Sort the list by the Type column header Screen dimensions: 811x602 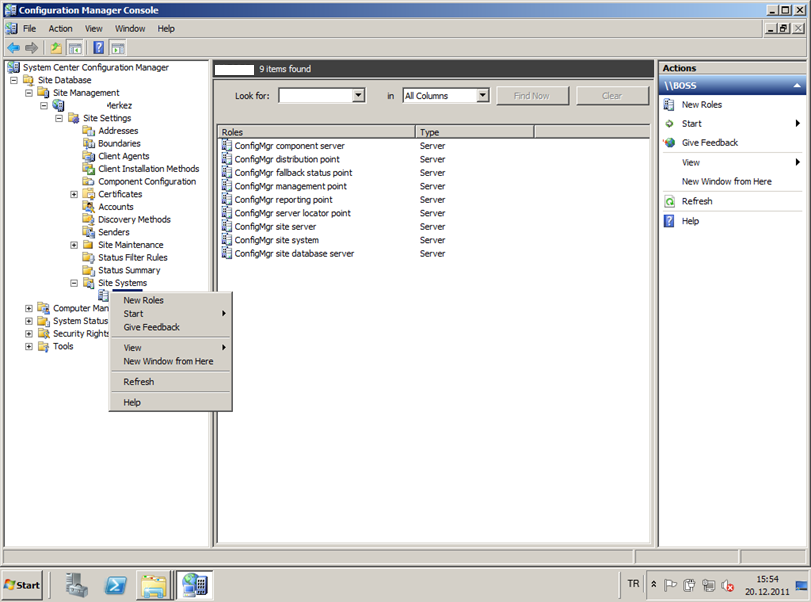474,132
